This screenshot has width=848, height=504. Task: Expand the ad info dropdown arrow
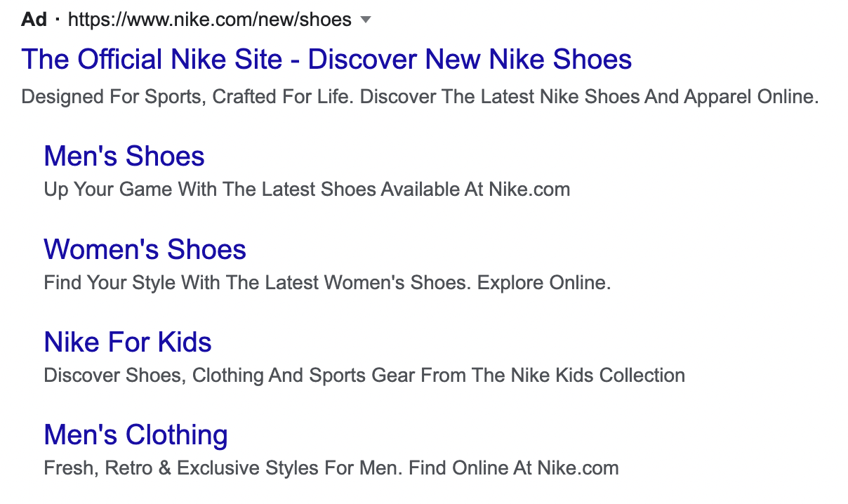(365, 20)
